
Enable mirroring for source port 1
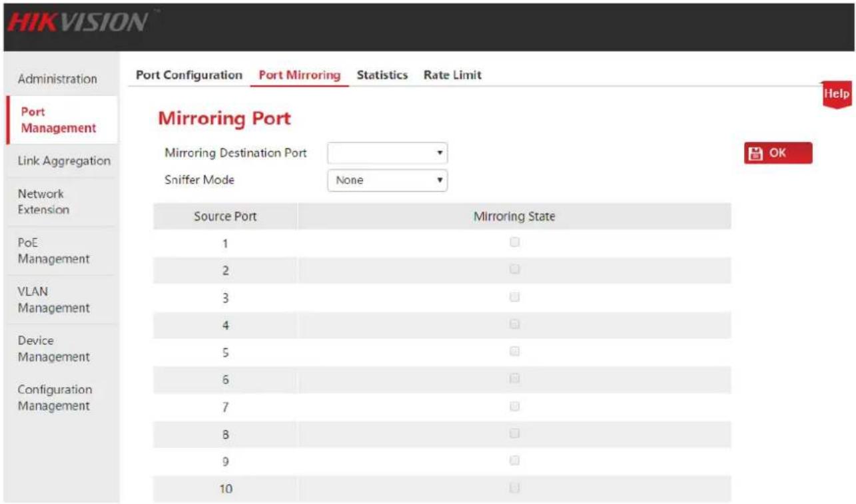coord(514,243)
